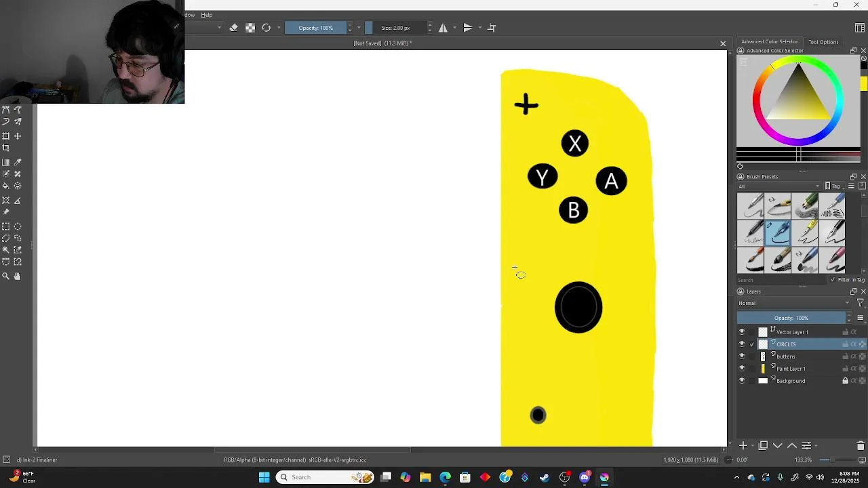
Task: Toggle lock on the CIRCLES layer
Action: [846, 344]
